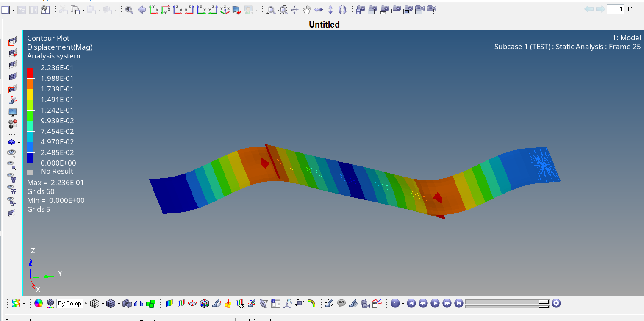Click the 'Min = 0.000E+00' legend text
Viewport: 644px width, 321px height.
point(56,200)
